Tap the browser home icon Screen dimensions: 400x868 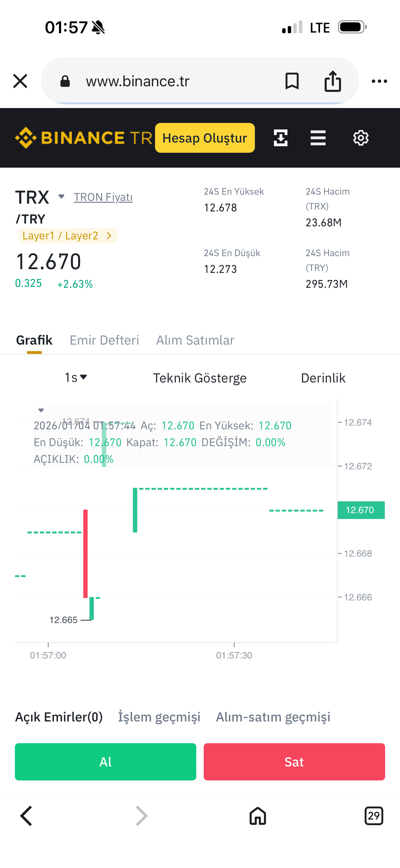click(x=258, y=816)
